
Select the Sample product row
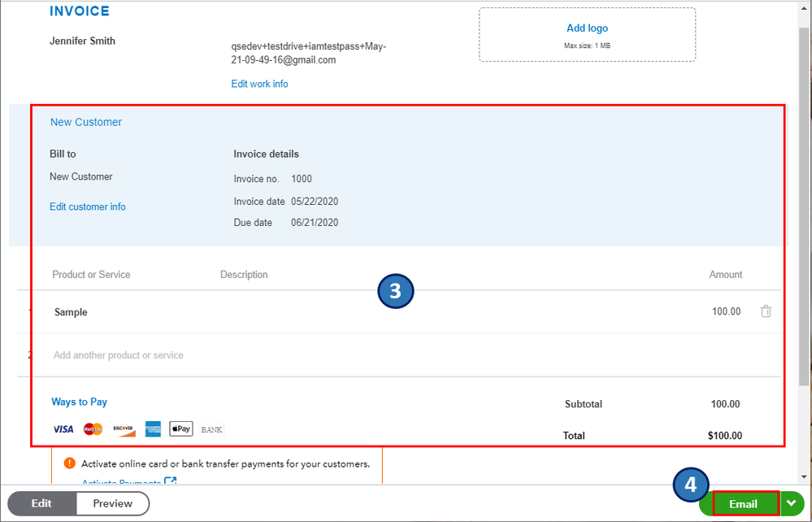click(399, 311)
